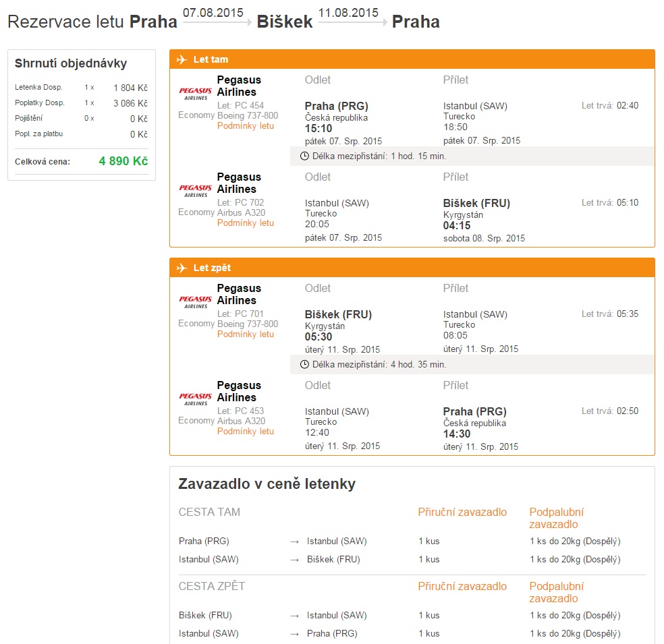Click departure time 20:05 from Istanbul
Screen dimensions: 664x644
pos(316,224)
